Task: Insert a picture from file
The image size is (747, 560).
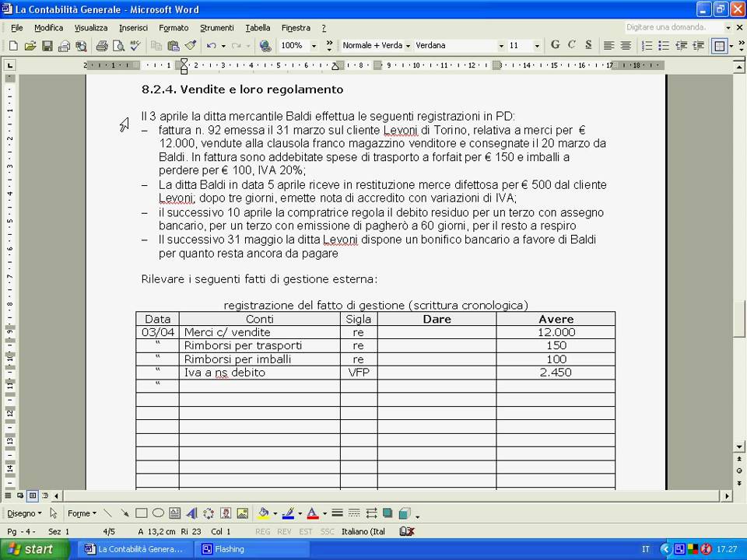Action: click(243, 513)
